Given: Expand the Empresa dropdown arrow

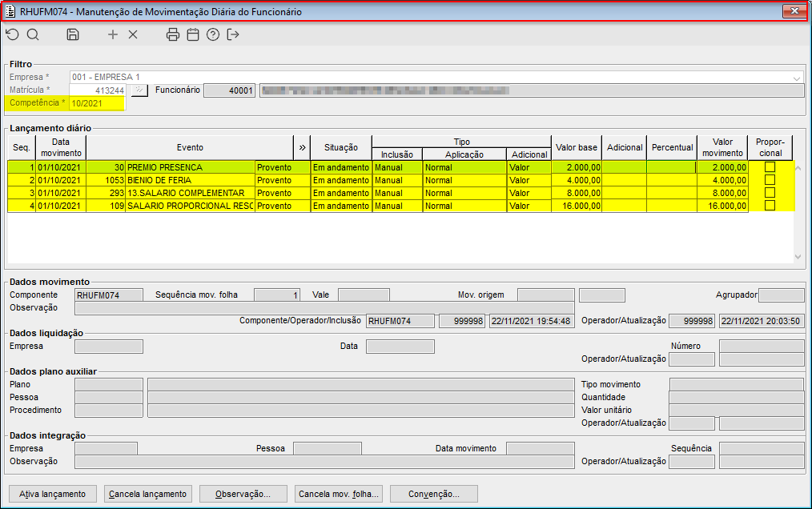Looking at the screenshot, I should [797, 78].
